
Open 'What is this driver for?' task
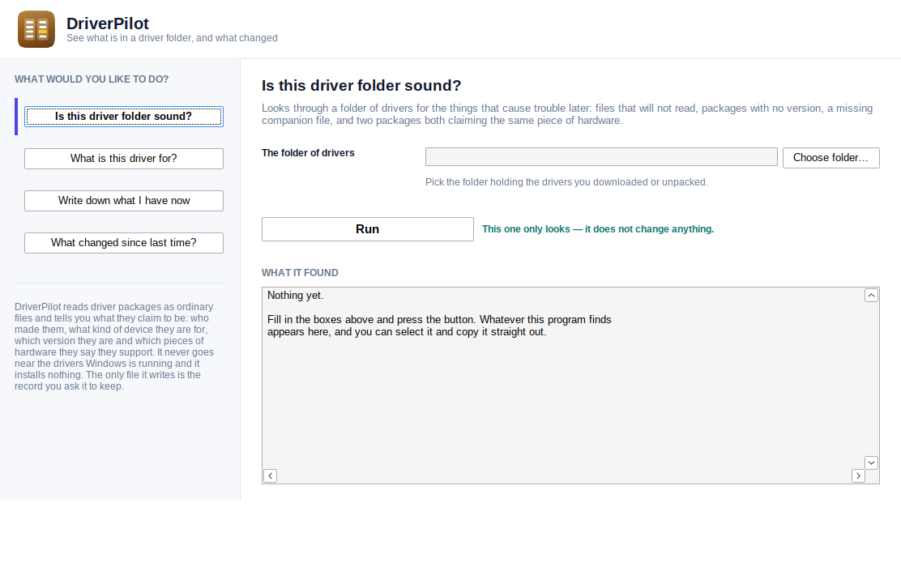point(123,159)
